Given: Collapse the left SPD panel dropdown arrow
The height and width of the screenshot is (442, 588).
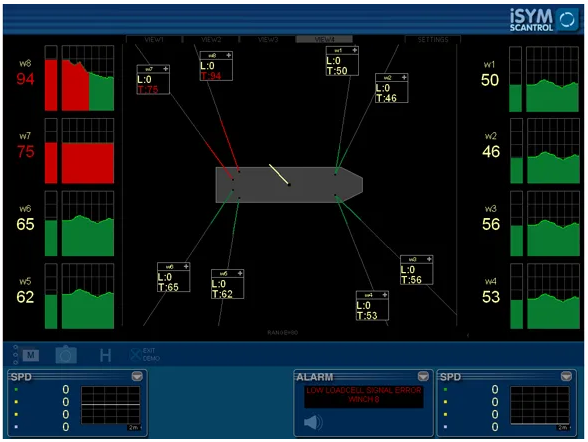Looking at the screenshot, I should (137, 376).
